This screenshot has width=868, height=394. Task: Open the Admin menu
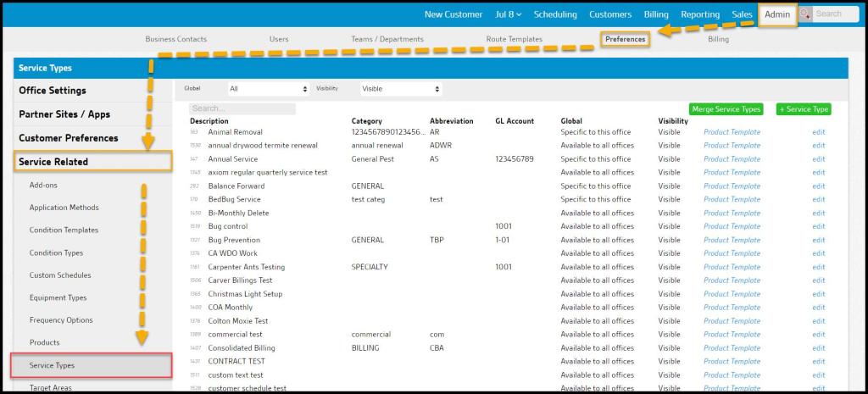[776, 14]
